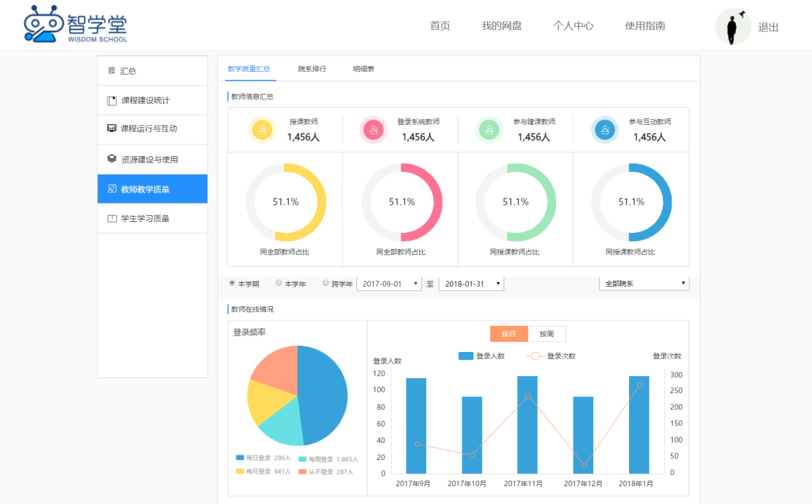This screenshot has width=812, height=504.
Task: Expand the 全部院系 department dropdown
Action: coord(643,283)
